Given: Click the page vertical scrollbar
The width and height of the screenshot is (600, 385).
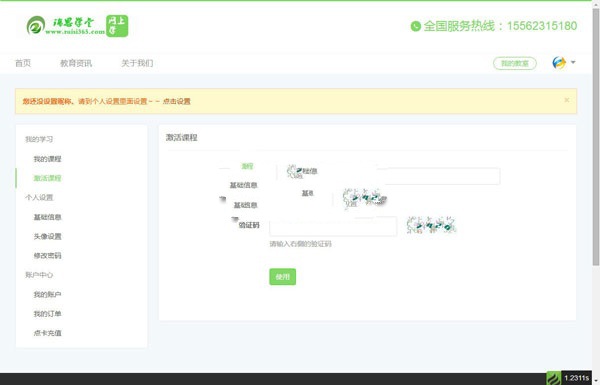Looking at the screenshot, I should click(596, 138).
